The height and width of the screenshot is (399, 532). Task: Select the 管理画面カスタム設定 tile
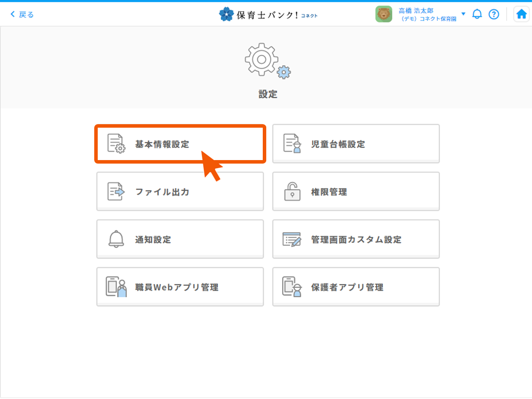[x=356, y=239]
